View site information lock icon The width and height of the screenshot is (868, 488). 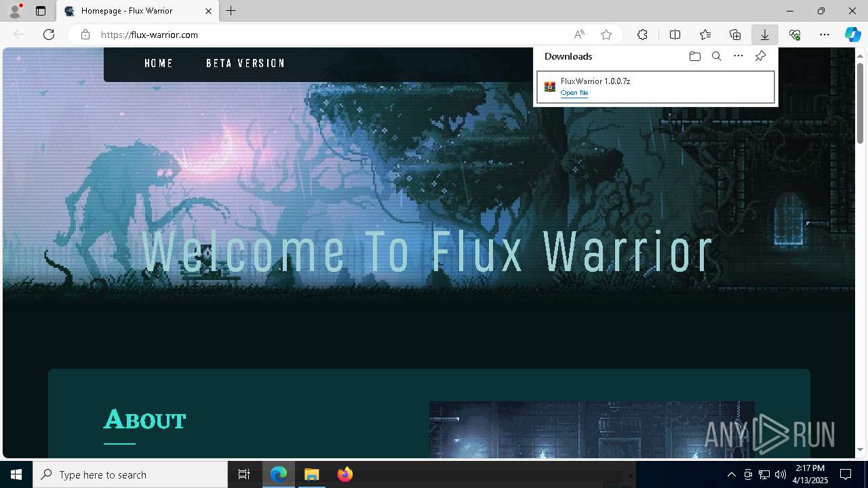(x=85, y=35)
